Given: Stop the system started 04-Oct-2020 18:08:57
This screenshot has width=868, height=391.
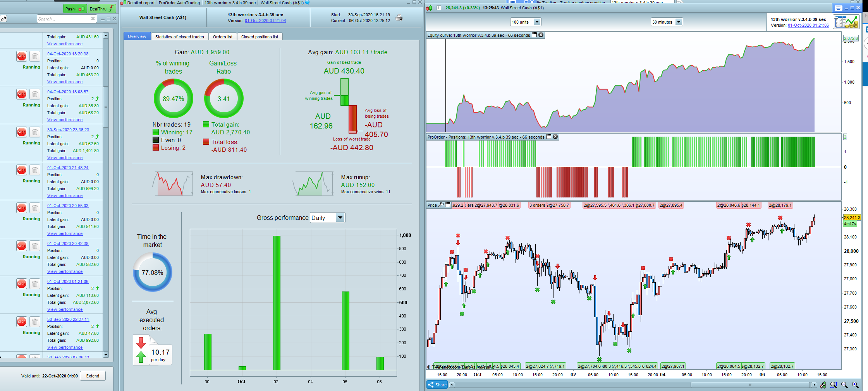Looking at the screenshot, I should [22, 94].
